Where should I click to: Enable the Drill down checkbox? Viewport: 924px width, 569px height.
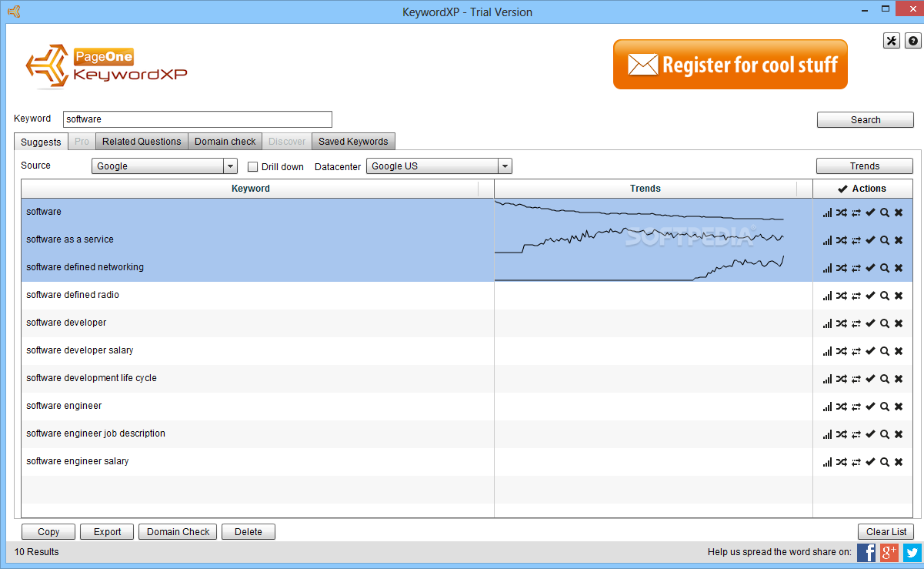click(252, 166)
